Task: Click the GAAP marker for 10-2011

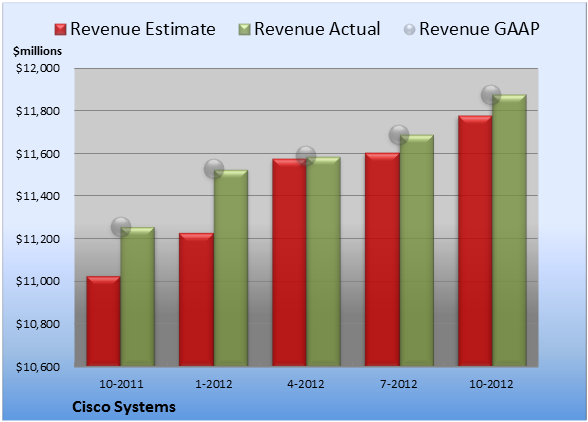Action: click(x=121, y=227)
